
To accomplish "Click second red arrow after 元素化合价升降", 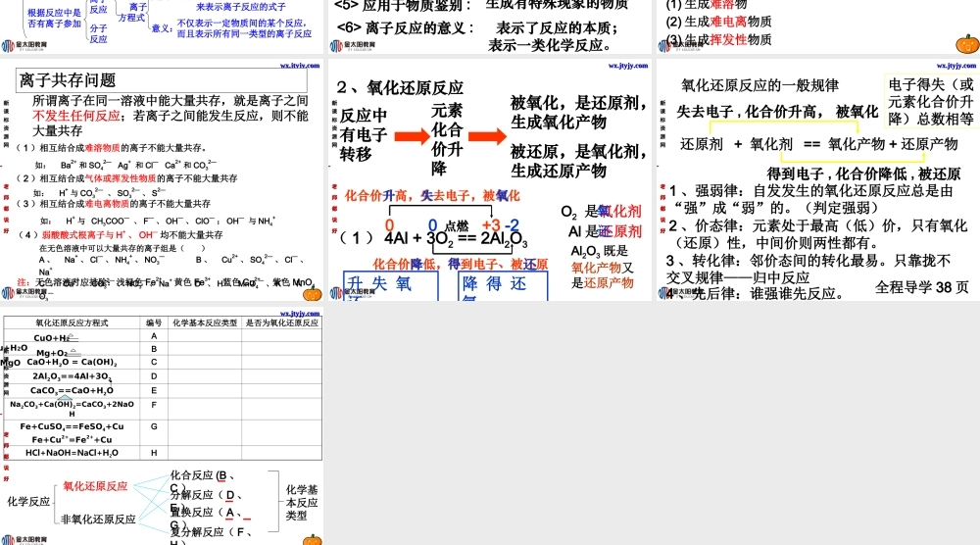I will 487,136.
